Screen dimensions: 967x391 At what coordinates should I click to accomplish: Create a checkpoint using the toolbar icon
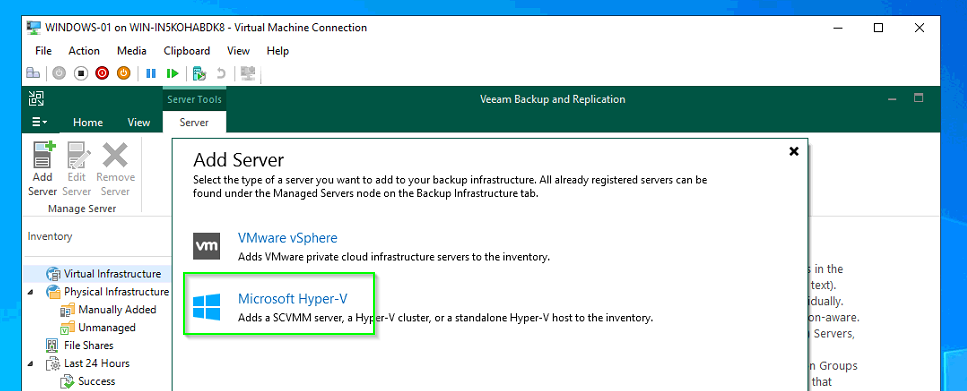click(x=199, y=73)
